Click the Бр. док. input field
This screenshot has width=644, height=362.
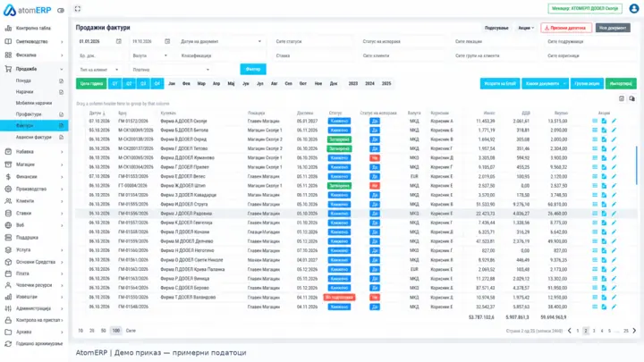(101, 55)
